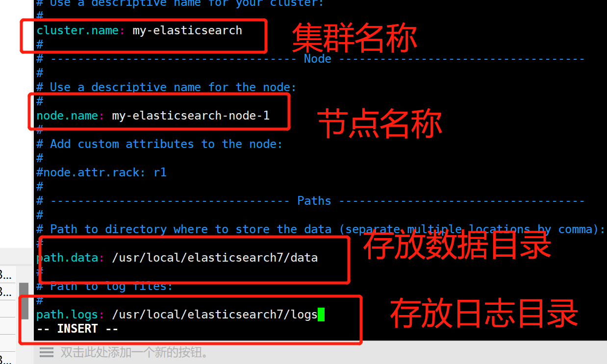Image resolution: width=607 pixels, height=364 pixels.
Task: Click the commented #node.attr.rack: r1 line
Action: click(101, 172)
